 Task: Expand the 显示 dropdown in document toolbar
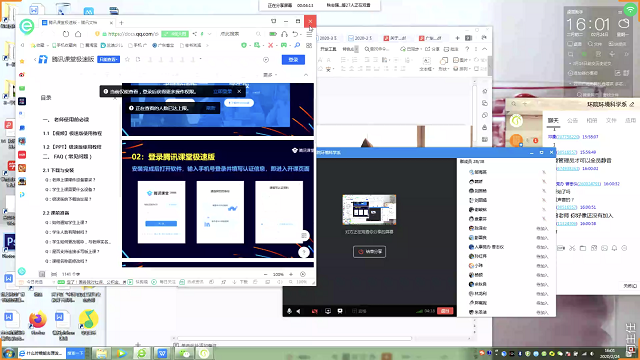click(x=270, y=75)
